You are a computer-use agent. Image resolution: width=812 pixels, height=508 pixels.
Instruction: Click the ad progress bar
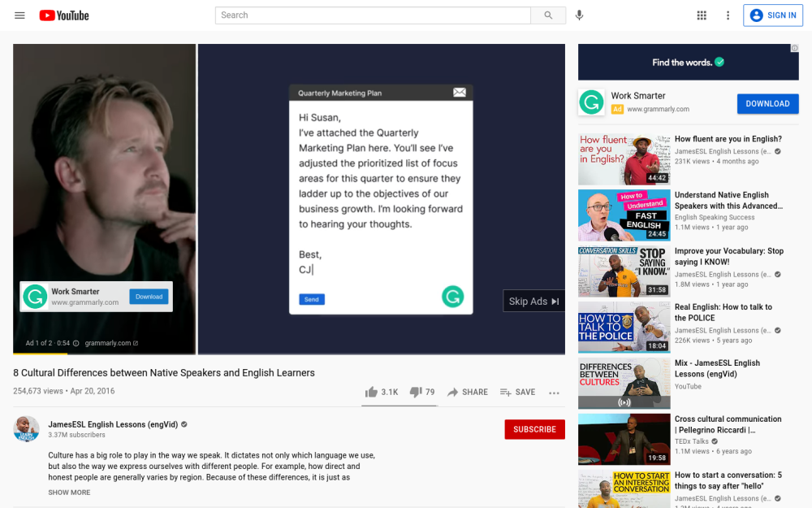click(x=289, y=354)
